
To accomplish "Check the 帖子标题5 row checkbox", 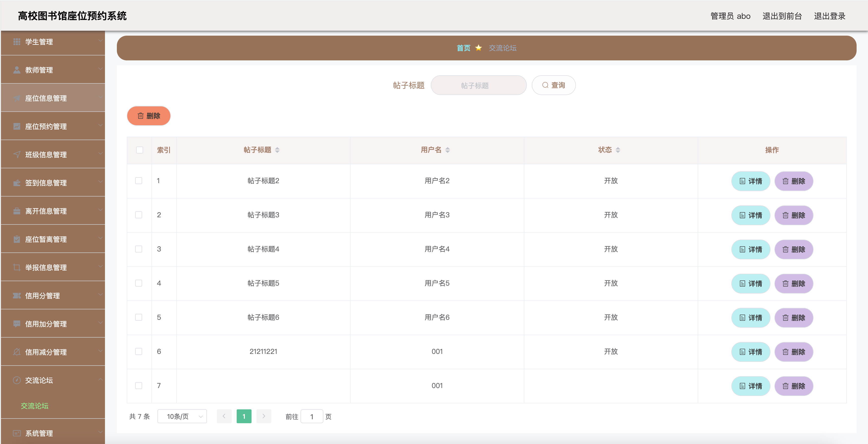I will coord(138,283).
